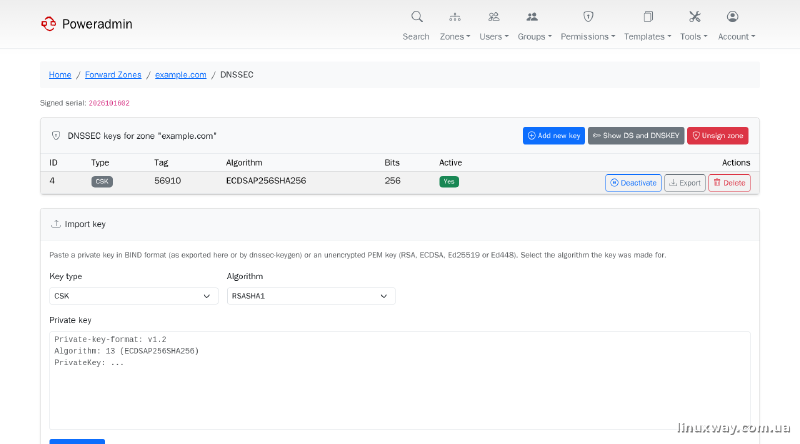Viewport: 800px width, 444px height.
Task: Click the Zones hierarchy icon
Action: [x=455, y=17]
